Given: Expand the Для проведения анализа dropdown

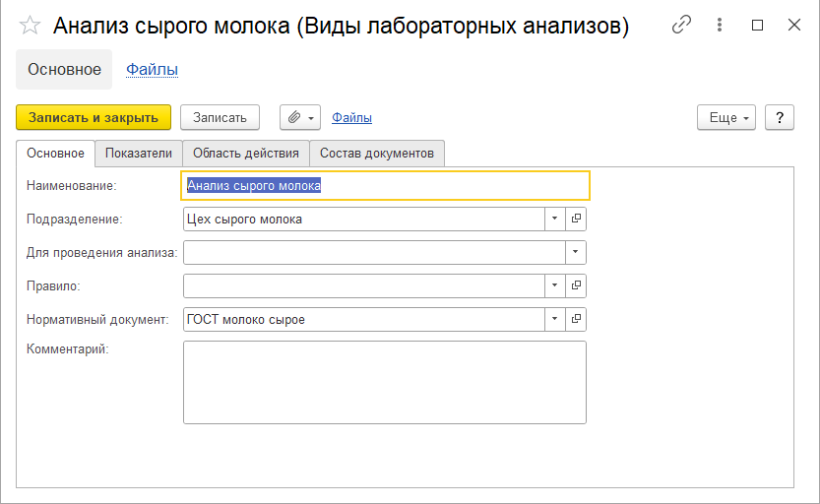Looking at the screenshot, I should pyautogui.click(x=576, y=252).
